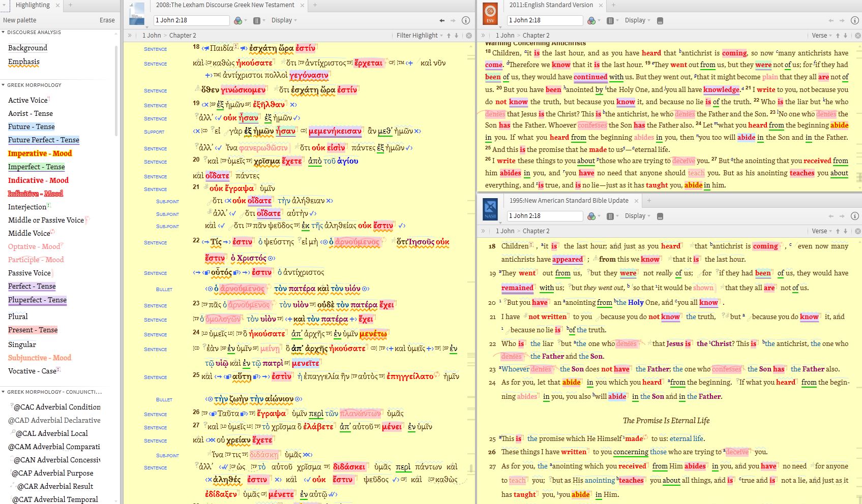Click the reference box in Lexham Greek panel

[x=192, y=20]
